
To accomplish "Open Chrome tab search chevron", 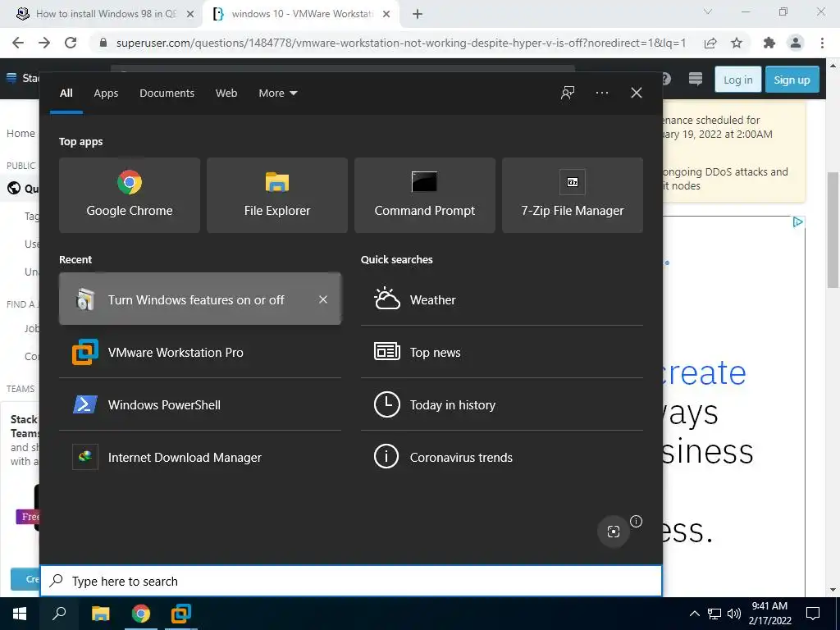I will click(x=708, y=11).
